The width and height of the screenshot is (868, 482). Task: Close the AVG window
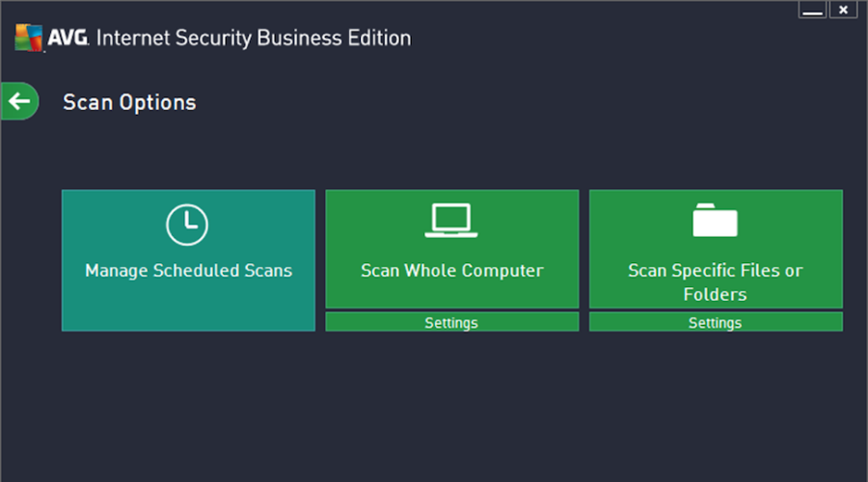843,10
